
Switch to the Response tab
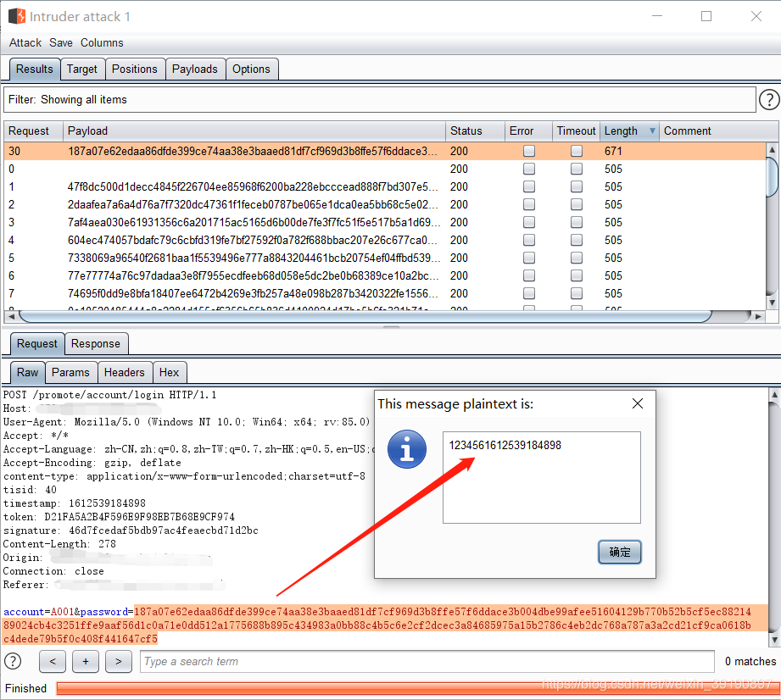point(96,344)
